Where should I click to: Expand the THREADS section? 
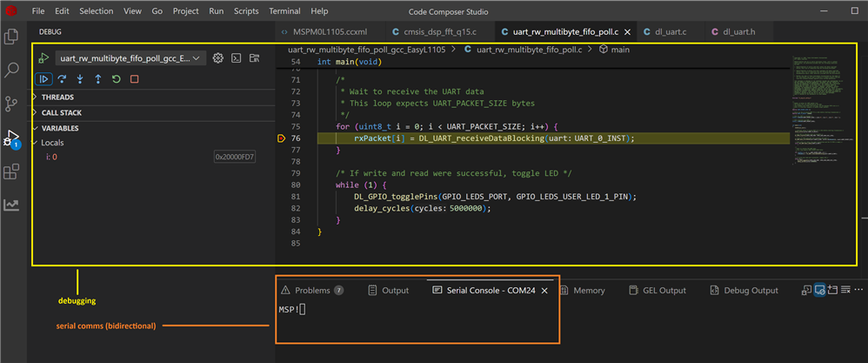point(153,97)
